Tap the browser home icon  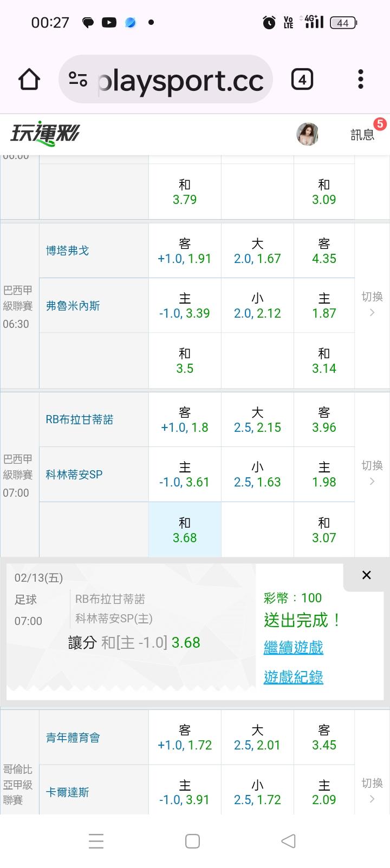29,80
